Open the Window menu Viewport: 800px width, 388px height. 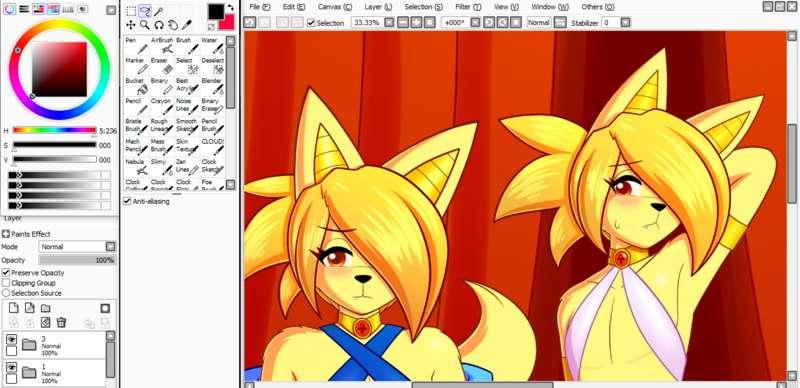(x=550, y=7)
